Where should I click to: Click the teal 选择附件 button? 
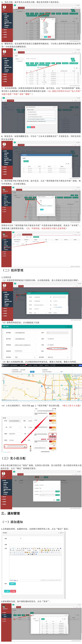point(12,584)
